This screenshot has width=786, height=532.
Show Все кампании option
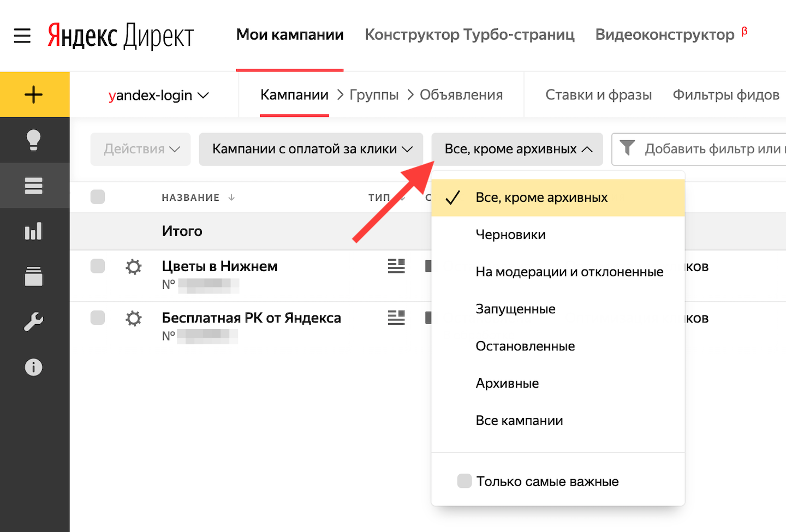coord(558,421)
